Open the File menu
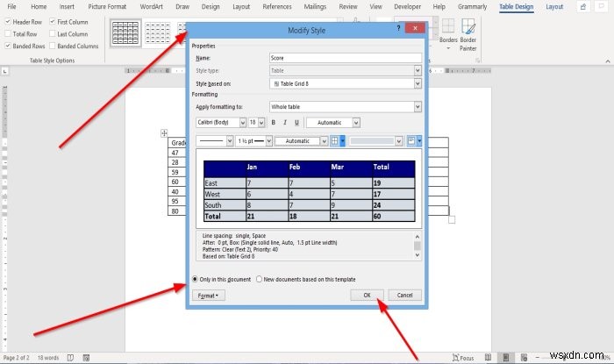The height and width of the screenshot is (364, 614). [x=11, y=7]
